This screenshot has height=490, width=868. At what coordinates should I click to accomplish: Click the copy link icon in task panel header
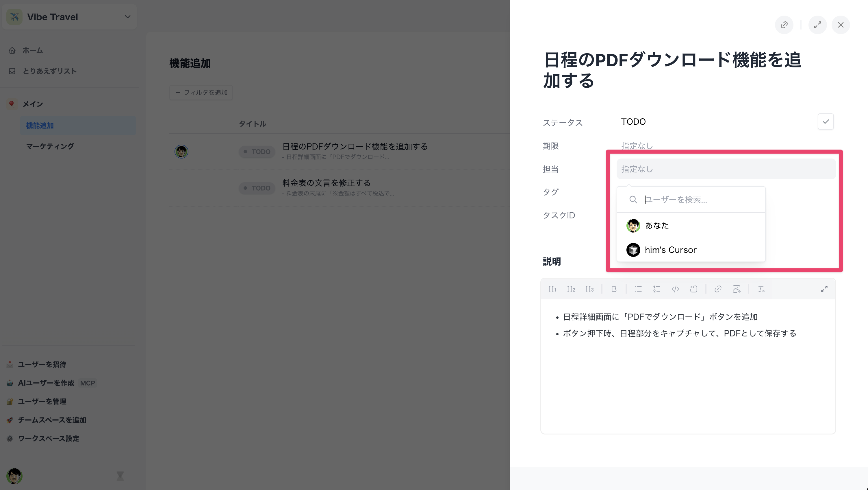784,25
